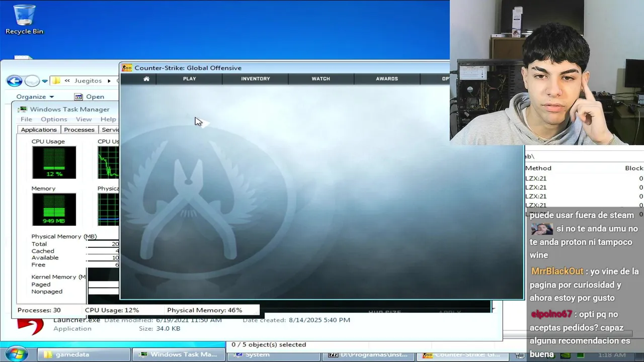Click the CS:GO home icon
Screen dimensions: 644x362
(x=146, y=78)
